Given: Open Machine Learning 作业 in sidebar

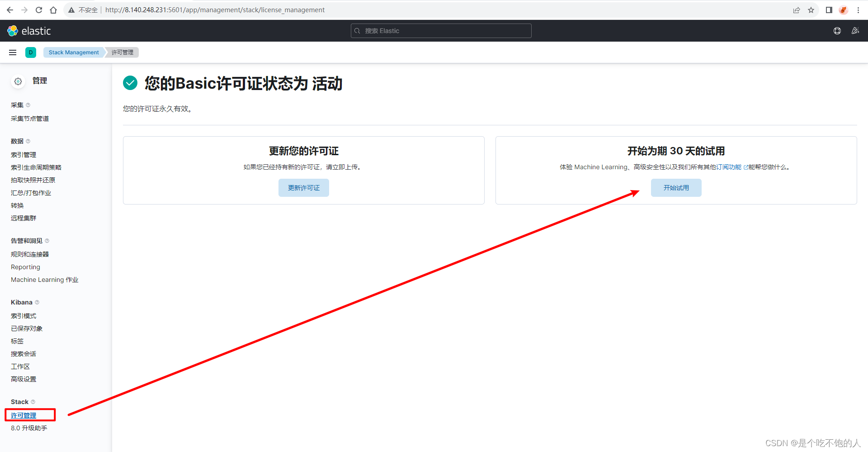Looking at the screenshot, I should 45,280.
